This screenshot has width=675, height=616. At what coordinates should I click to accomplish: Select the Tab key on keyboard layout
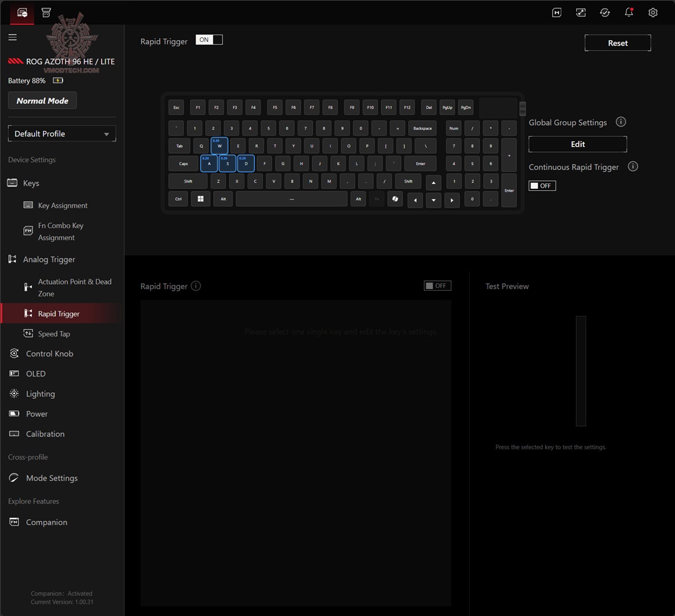pos(179,146)
